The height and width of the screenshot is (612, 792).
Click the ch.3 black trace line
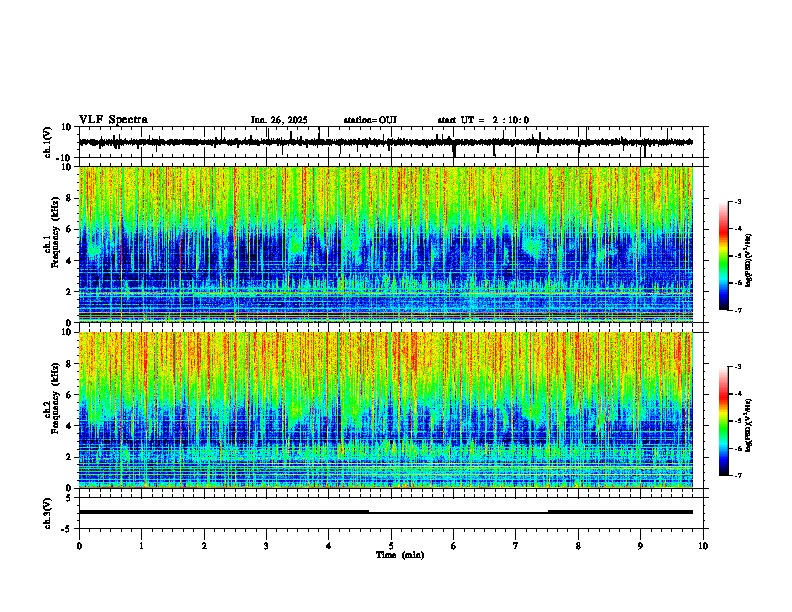pyautogui.click(x=386, y=512)
